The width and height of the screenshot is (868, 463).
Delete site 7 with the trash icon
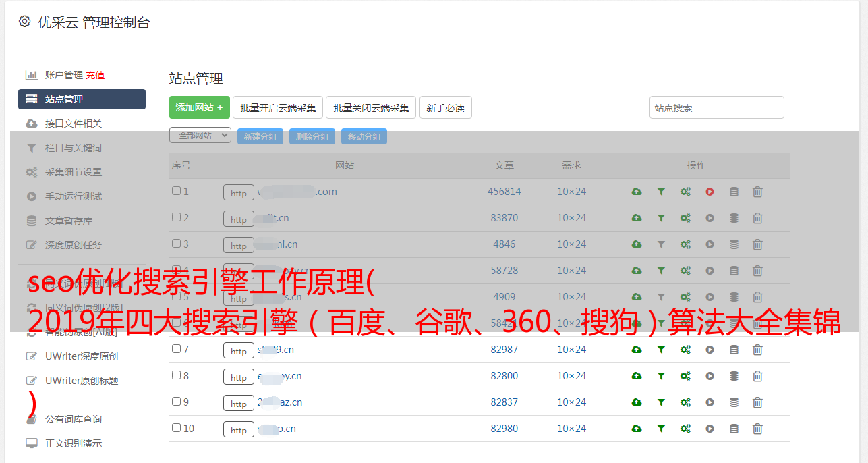point(757,350)
